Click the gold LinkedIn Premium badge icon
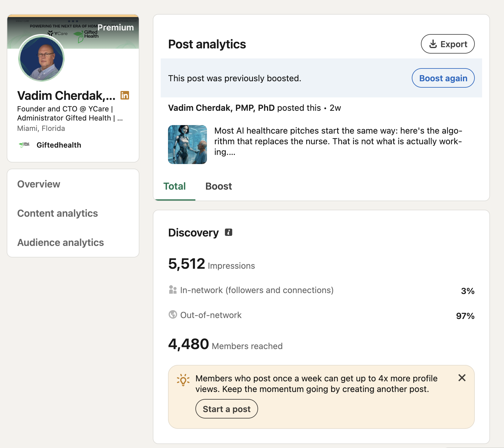The width and height of the screenshot is (504, 448). click(125, 95)
